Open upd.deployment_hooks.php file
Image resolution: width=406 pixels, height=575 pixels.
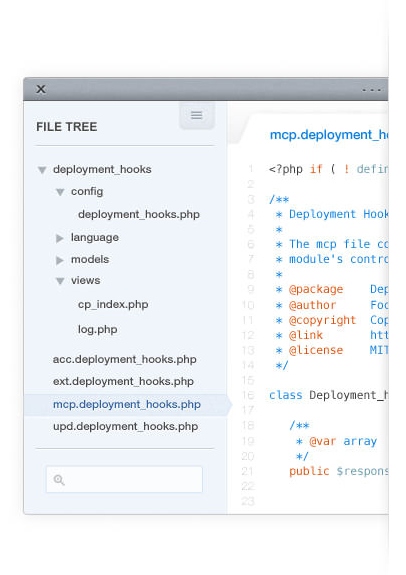point(125,426)
